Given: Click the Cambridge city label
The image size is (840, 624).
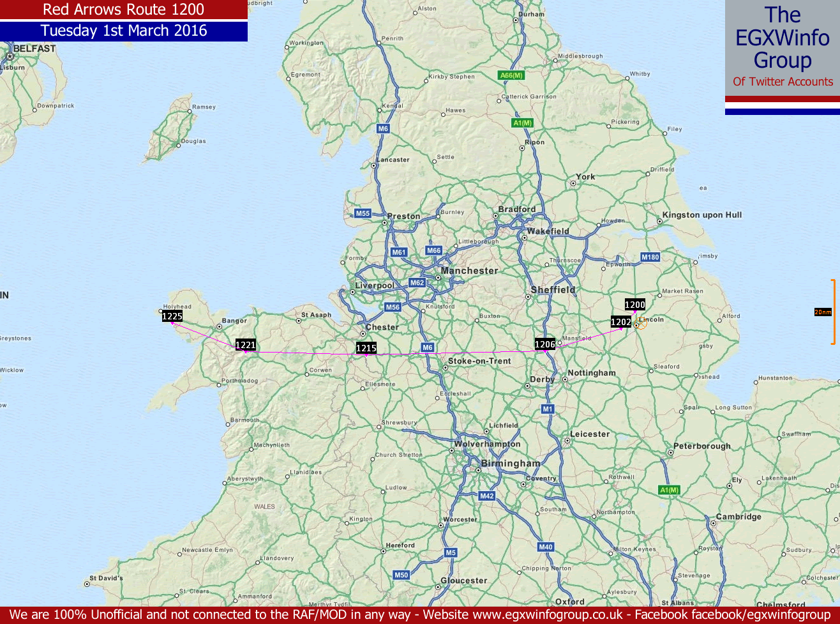Looking at the screenshot, I should pos(739,517).
